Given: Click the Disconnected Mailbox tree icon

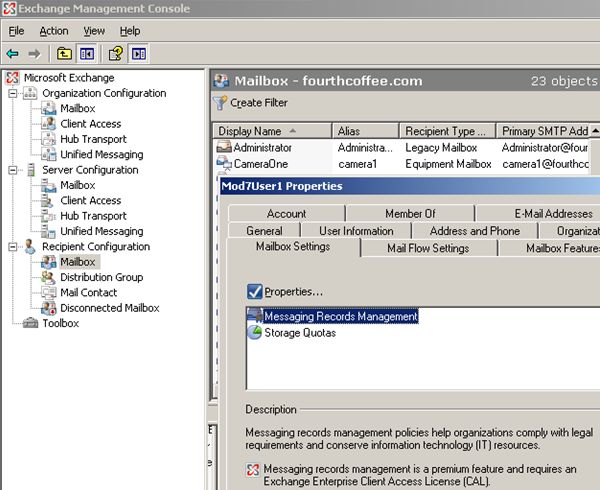Looking at the screenshot, I should 49,308.
